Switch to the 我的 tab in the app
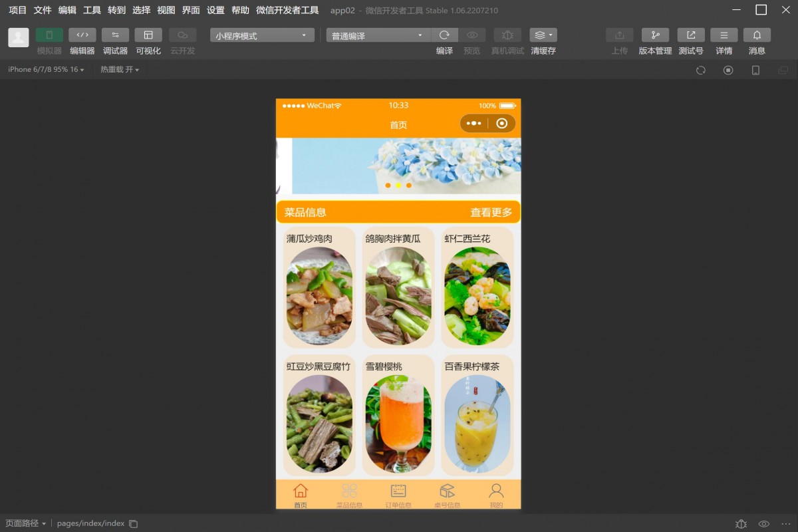Image resolution: width=798 pixels, height=532 pixels. 496,495
